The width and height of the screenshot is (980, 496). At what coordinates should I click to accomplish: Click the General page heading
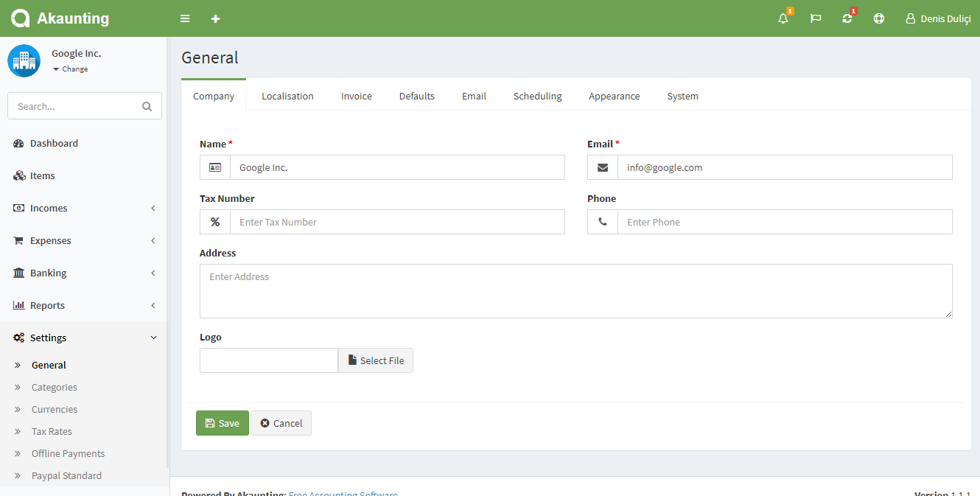(x=210, y=57)
